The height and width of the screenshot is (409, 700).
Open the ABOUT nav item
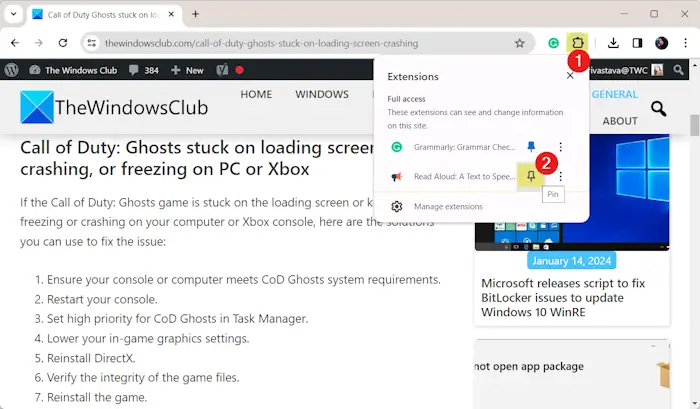coord(620,121)
